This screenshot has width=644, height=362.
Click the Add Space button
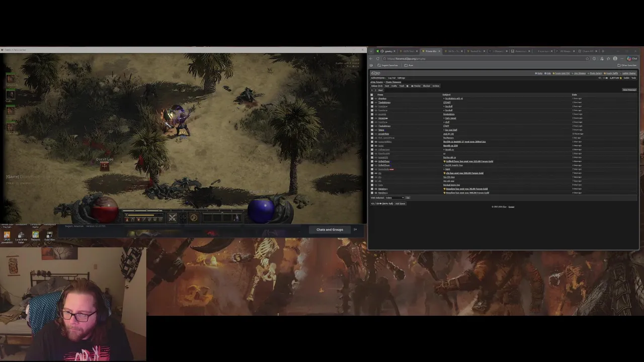[x=400, y=203]
